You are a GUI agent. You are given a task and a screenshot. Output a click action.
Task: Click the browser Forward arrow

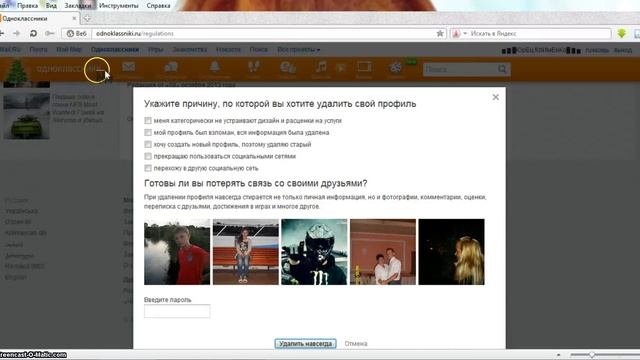coord(16,33)
